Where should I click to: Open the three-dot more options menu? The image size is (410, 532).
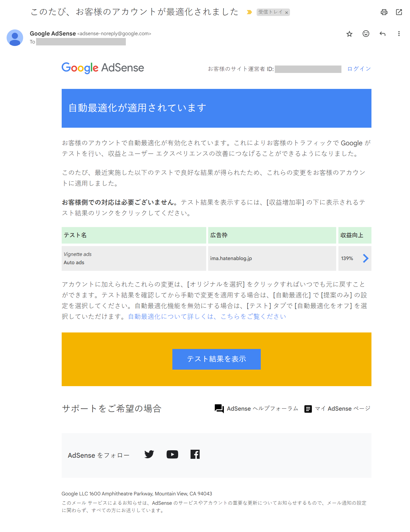(x=399, y=34)
